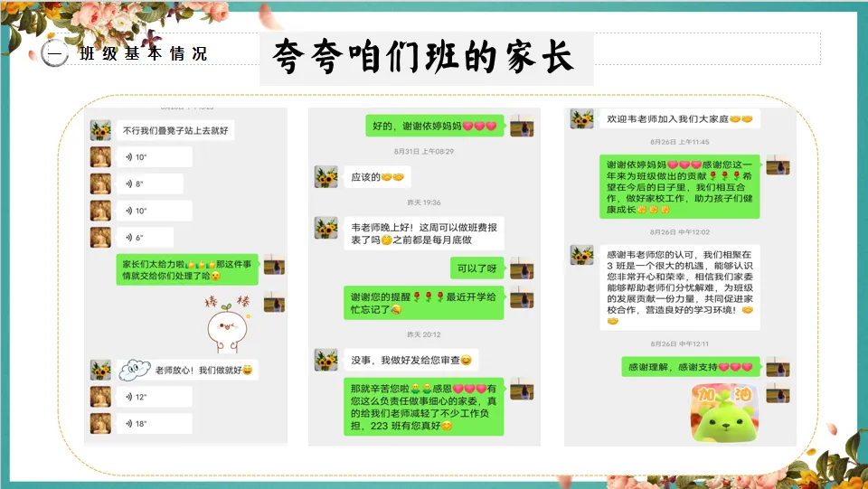Click the teacher avatar beside the 加油 sticker
Viewport: 868px width, 489px height.
(x=778, y=394)
